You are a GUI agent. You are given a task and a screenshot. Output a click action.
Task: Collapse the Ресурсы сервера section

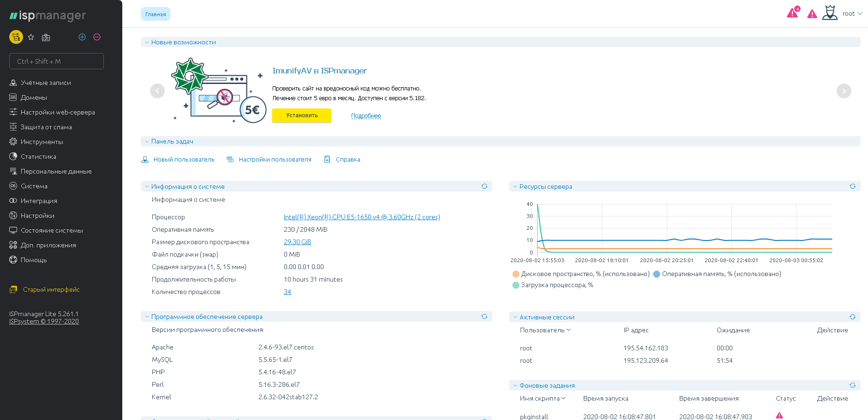pyautogui.click(x=515, y=187)
